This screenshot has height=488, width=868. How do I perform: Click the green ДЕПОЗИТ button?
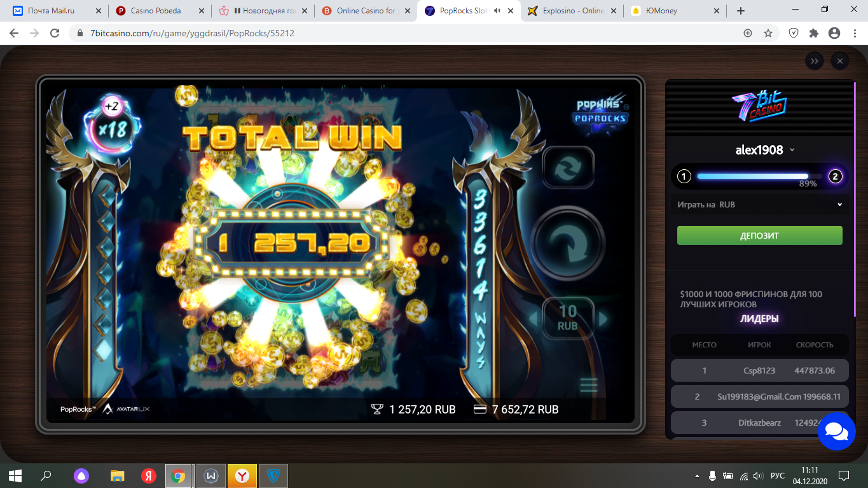click(x=760, y=235)
